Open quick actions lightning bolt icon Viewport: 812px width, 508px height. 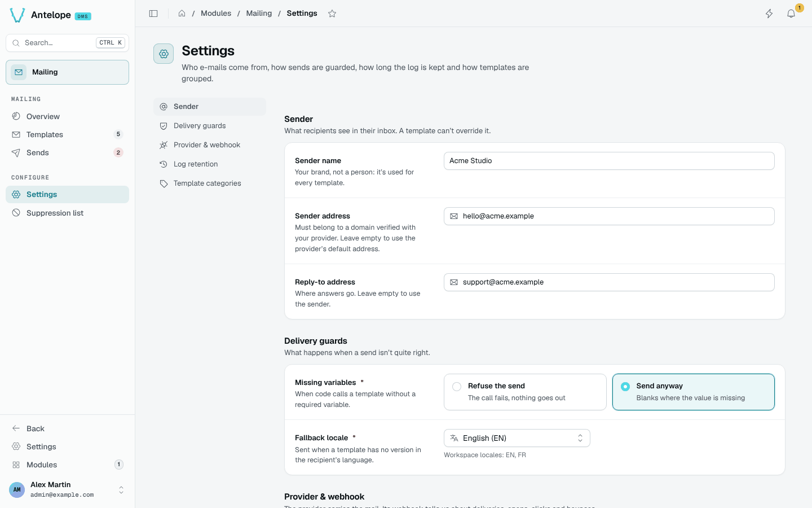coord(769,14)
